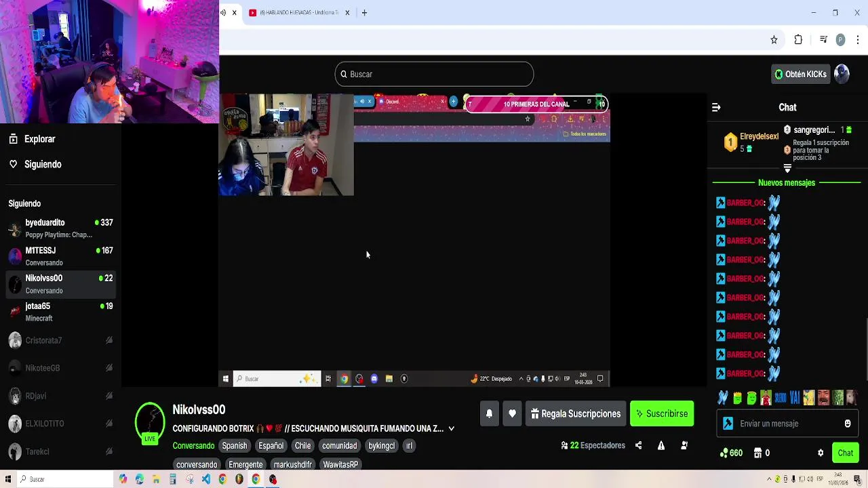Viewport: 868px width, 488px height.
Task: Open the user profile avatar menu
Action: pos(842,74)
